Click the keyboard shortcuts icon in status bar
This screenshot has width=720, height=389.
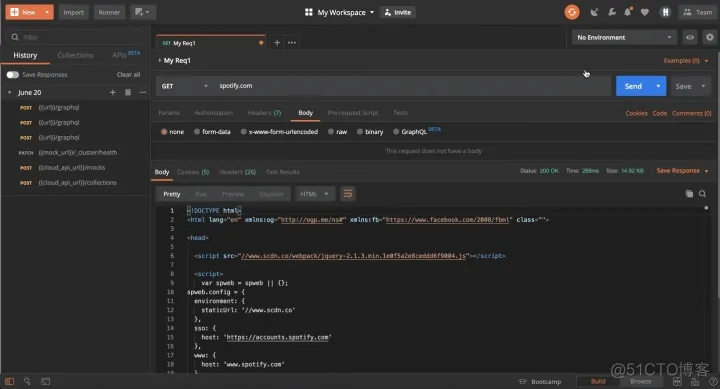tap(695, 382)
